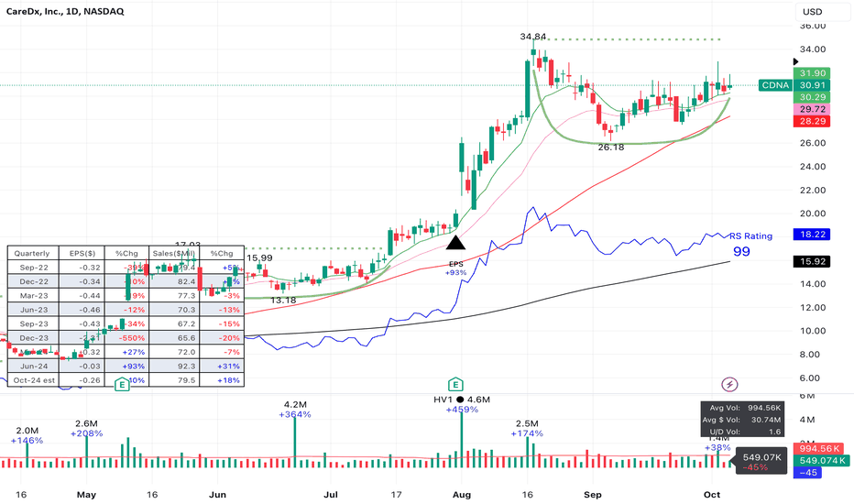Screen dimensions: 854x504
Task: Select the CDNA symbol price label
Action: pos(775,85)
